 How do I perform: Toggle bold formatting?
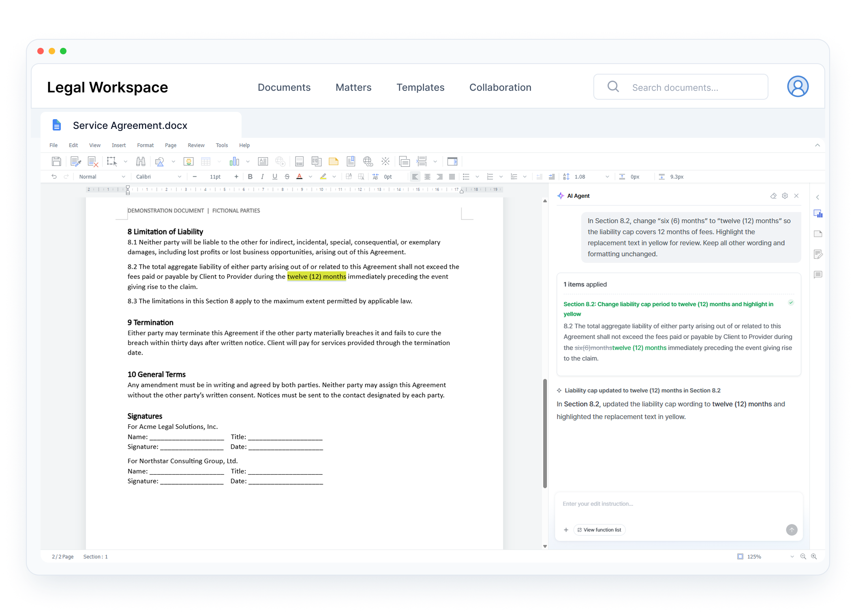pyautogui.click(x=250, y=177)
